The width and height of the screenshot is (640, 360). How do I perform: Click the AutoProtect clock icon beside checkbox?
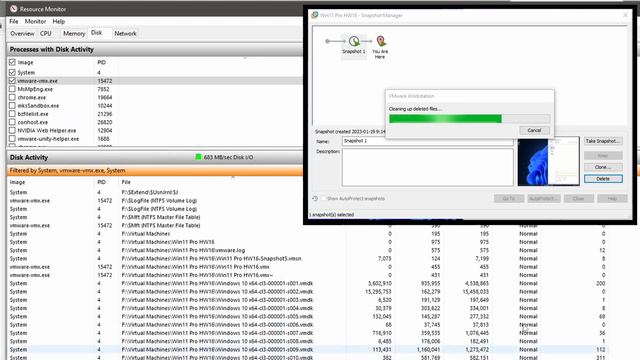point(315,198)
